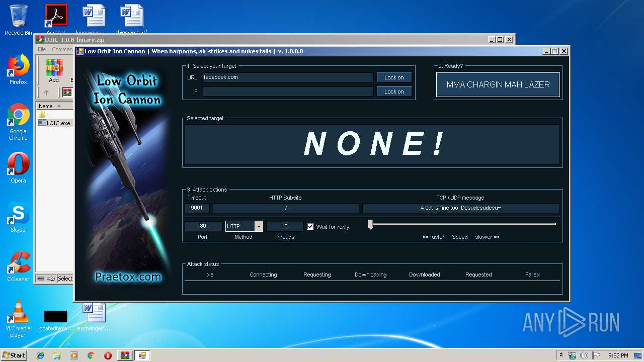Viewport: 644px width, 362px height.
Task: Click the Requested status label
Action: 478,275
